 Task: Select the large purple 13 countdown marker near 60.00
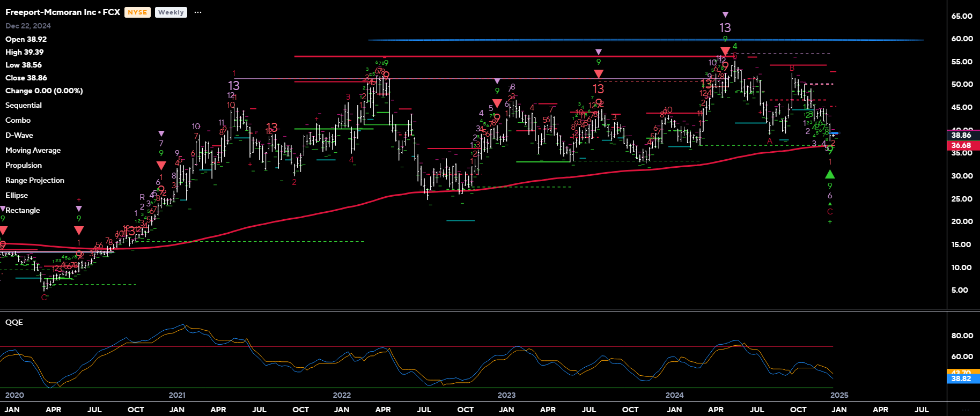(x=725, y=28)
